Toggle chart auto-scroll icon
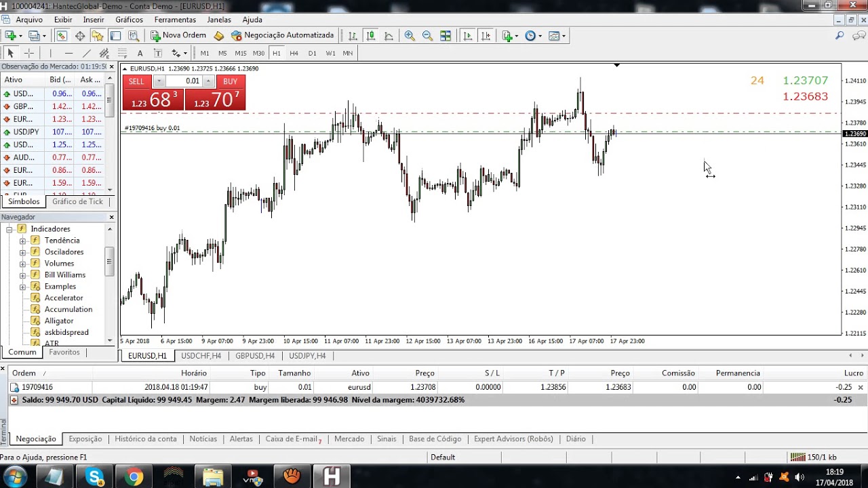Screen dimensions: 868x488 tap(467, 36)
